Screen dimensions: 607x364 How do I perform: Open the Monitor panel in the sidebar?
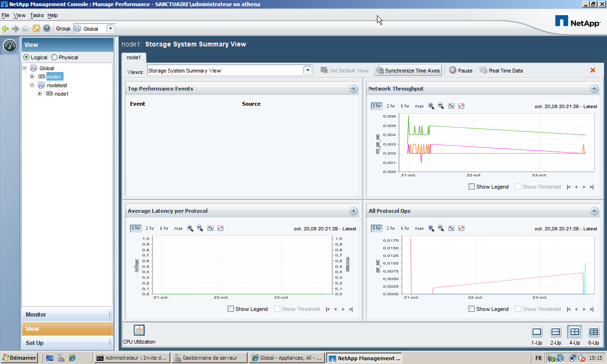point(67,315)
